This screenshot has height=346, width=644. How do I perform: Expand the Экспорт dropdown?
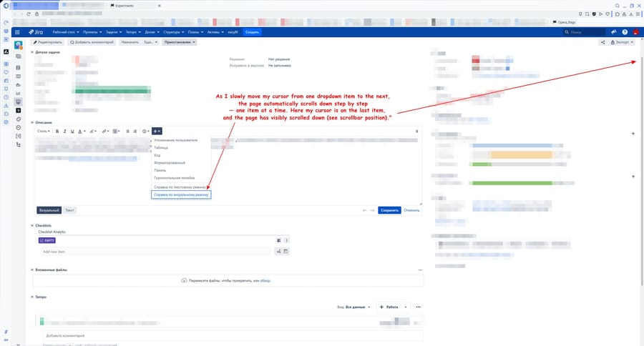[621, 42]
